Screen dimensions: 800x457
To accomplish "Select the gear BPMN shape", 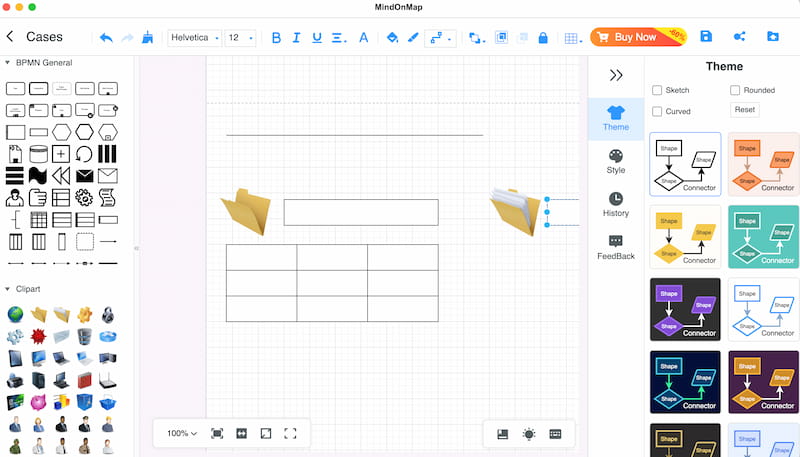I will click(84, 197).
